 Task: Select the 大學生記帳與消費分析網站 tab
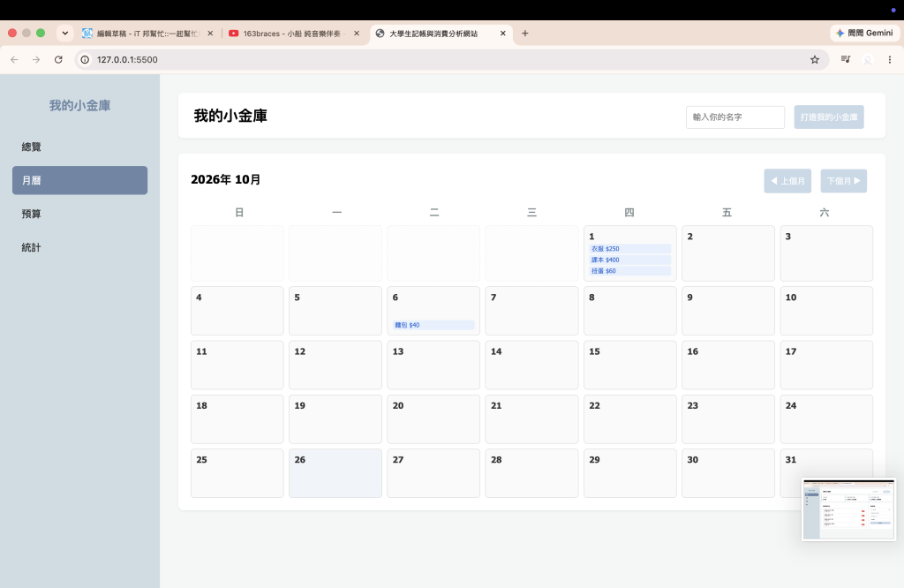point(441,34)
